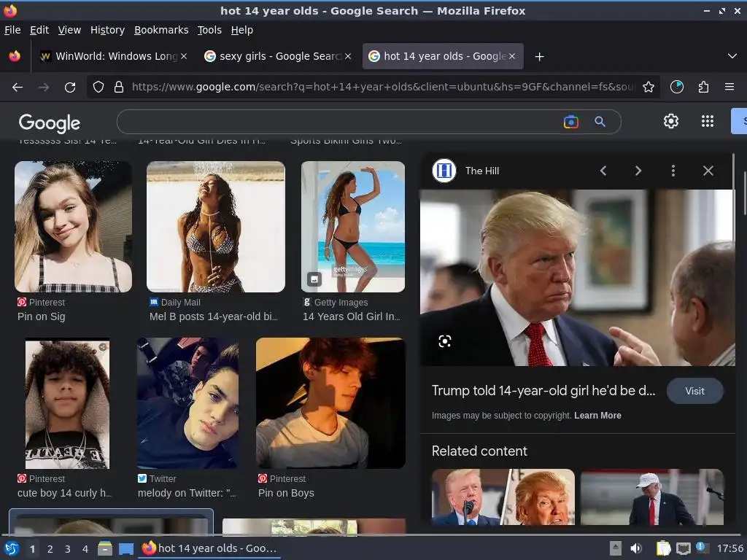This screenshot has width=747, height=560.
Task: Click the forward navigation arrow
Action: tap(44, 87)
